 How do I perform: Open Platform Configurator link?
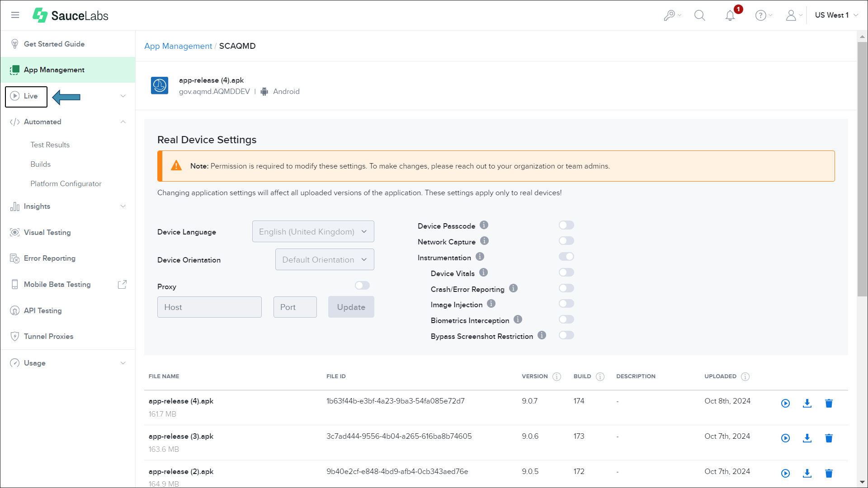click(66, 184)
